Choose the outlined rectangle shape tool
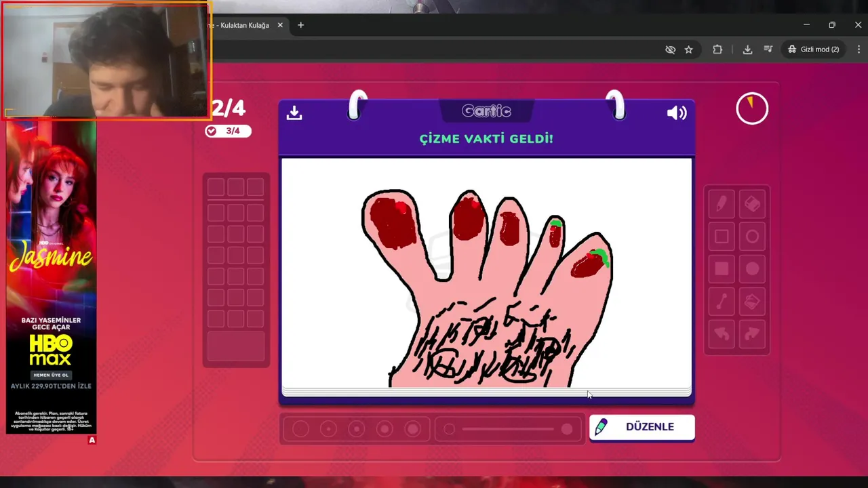The height and width of the screenshot is (488, 868). pos(722,237)
